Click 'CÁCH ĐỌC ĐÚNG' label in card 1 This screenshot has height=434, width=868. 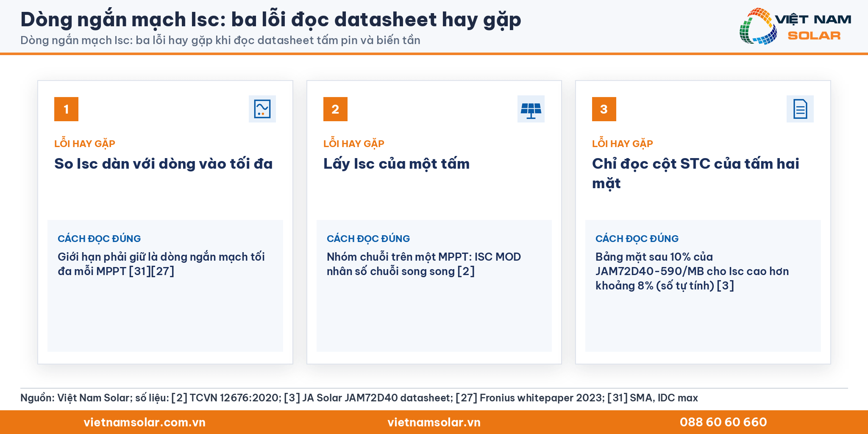point(99,239)
